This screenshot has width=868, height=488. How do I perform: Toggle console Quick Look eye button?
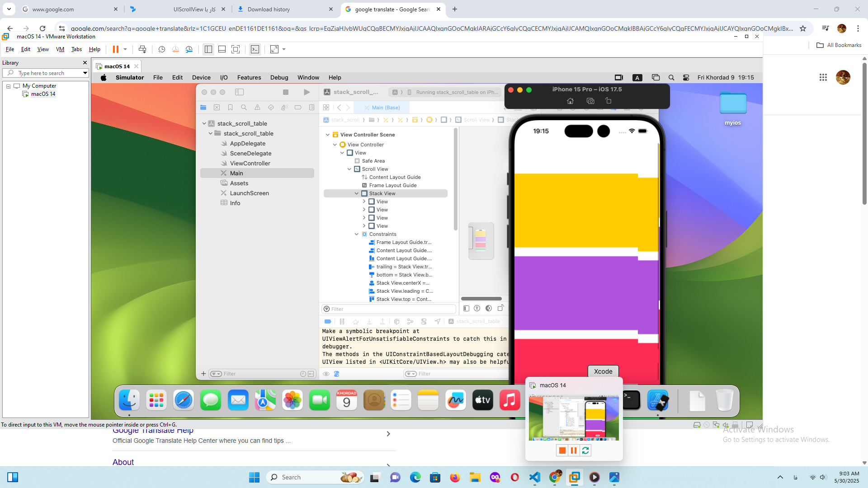[326, 374]
